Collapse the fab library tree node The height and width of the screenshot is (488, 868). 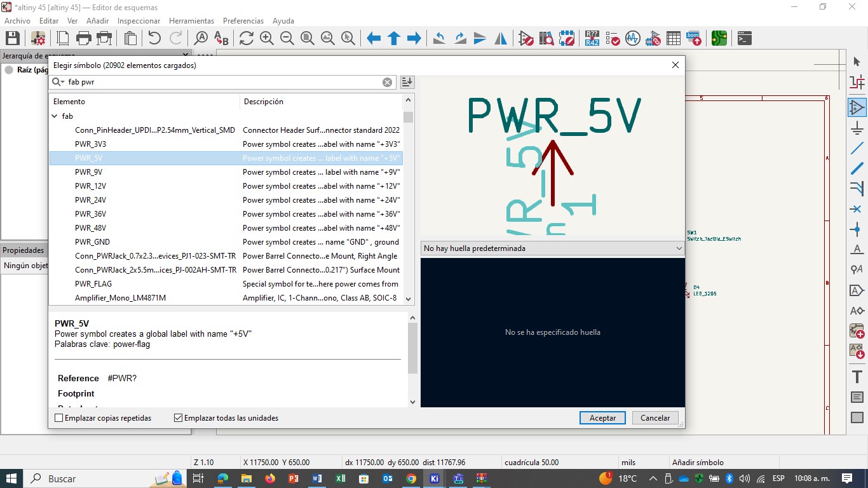(x=54, y=116)
